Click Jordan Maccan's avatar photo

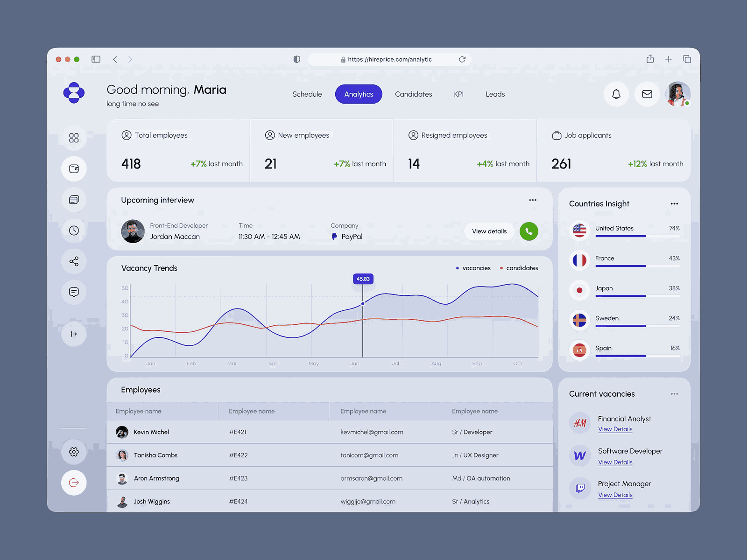[x=133, y=231]
